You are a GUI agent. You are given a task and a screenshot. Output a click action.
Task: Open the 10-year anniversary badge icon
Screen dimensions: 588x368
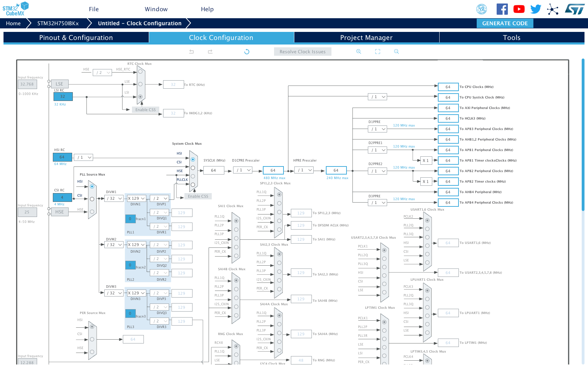tap(482, 9)
